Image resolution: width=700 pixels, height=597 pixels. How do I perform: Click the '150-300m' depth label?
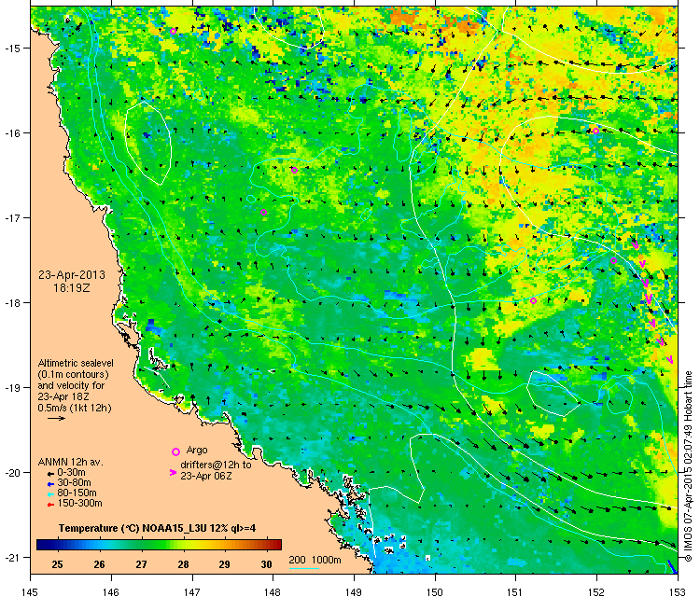click(x=79, y=504)
